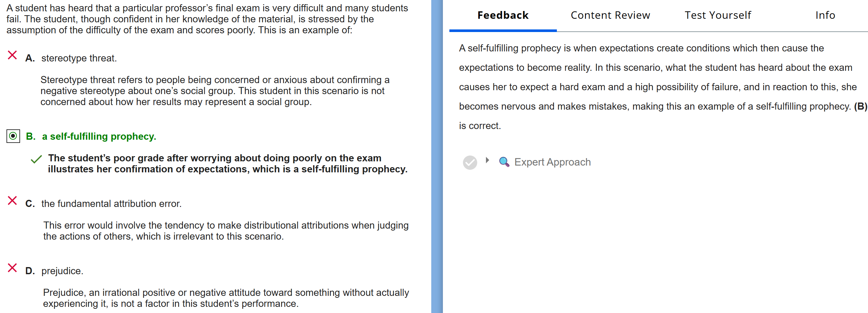Click the red X beside answer D
868x313 pixels.
(x=13, y=268)
